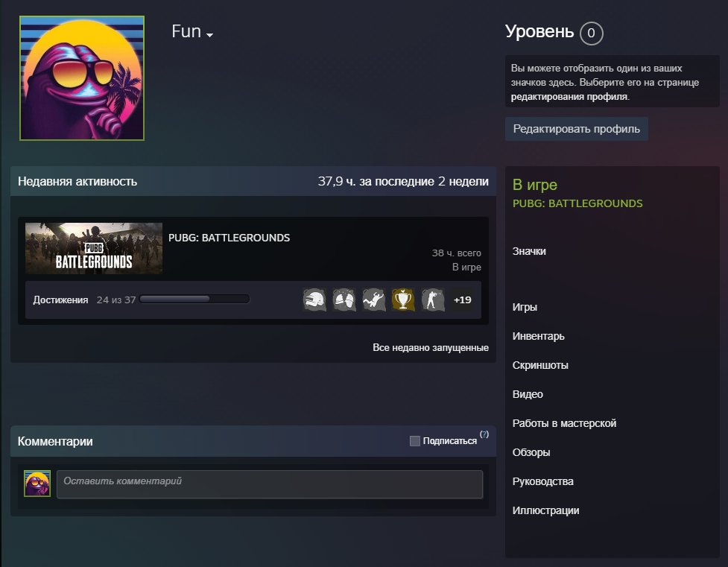Image resolution: width=728 pixels, height=567 pixels.
Task: Click the Комментарии section header
Action: point(55,441)
